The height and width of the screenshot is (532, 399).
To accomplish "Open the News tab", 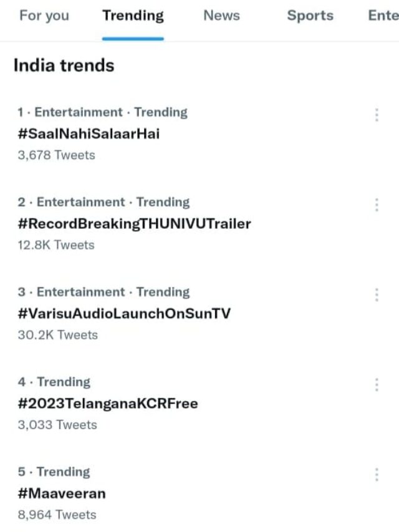I will click(221, 16).
